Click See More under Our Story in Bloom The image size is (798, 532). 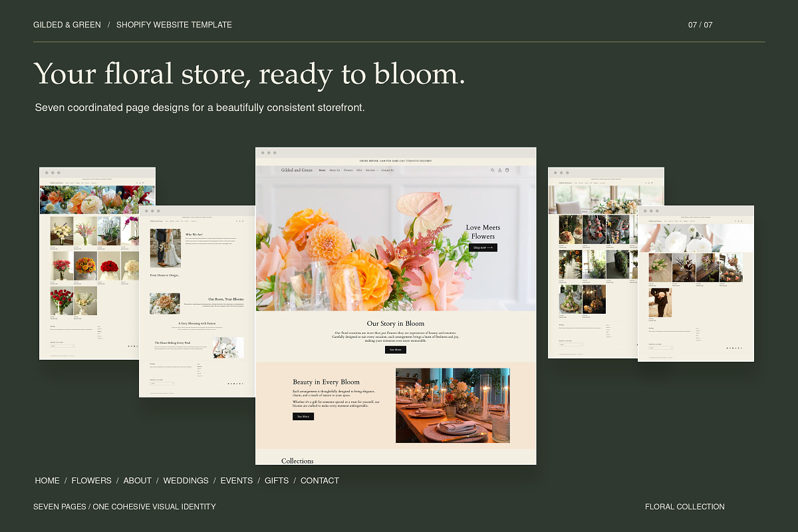click(x=396, y=349)
